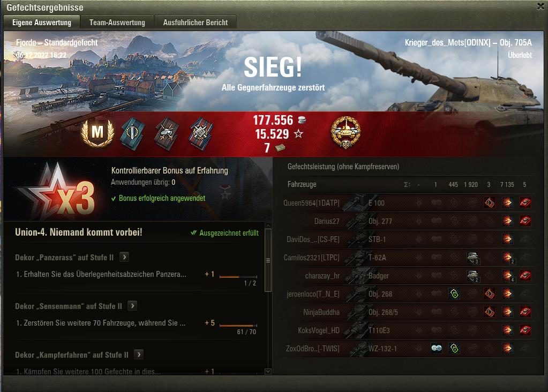
Task: Click the kill icon in Queen5964 row
Action: [x=525, y=202]
